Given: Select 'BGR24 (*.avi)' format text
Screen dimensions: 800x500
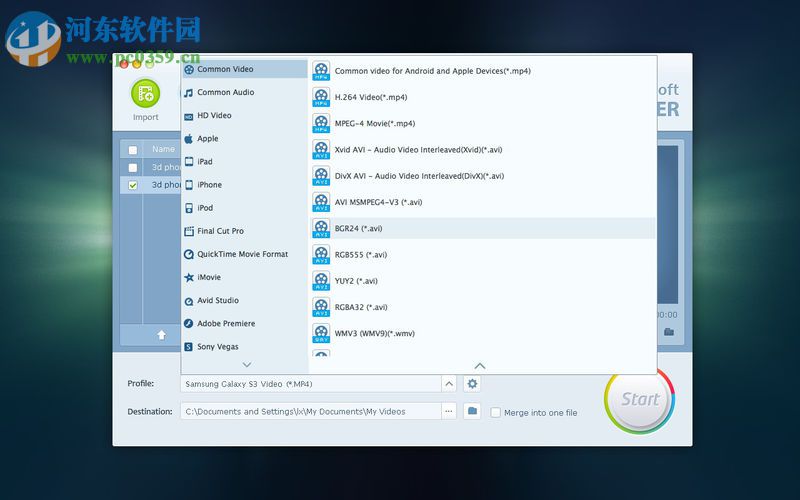Looking at the screenshot, I should coord(359,229).
